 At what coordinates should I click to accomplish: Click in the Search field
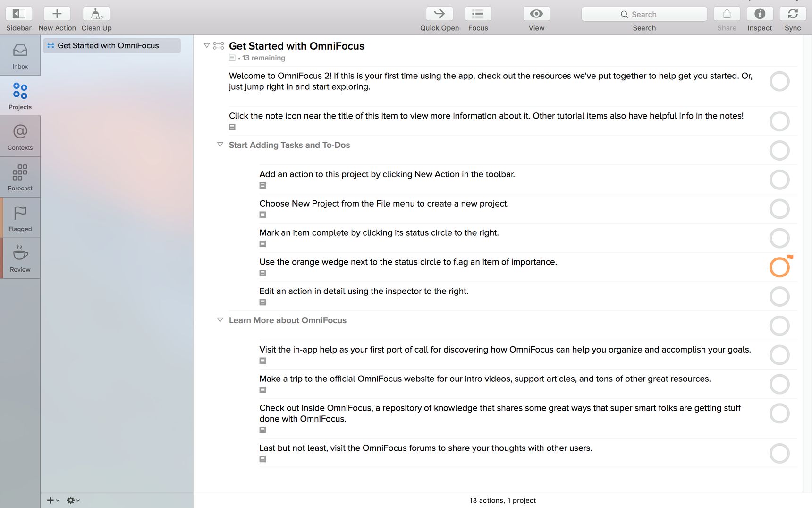point(644,14)
